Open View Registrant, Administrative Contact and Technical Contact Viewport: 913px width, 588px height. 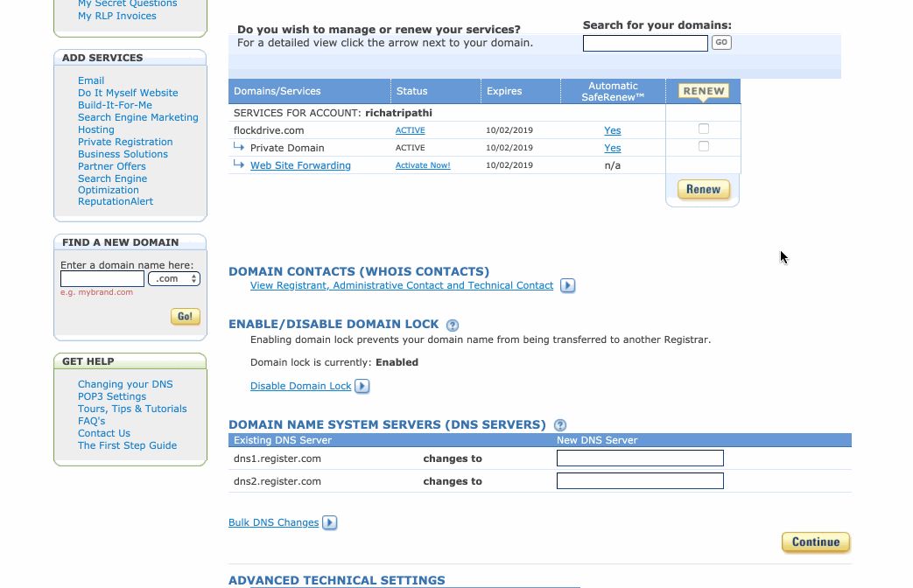click(x=402, y=285)
